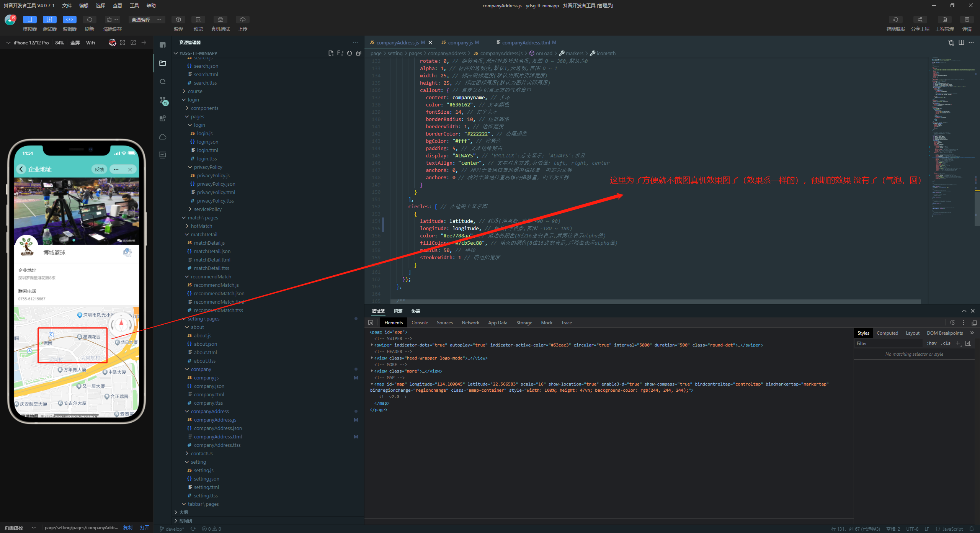Click the 真机调试 bug icon
This screenshot has width=980, height=533.
pyautogui.click(x=220, y=20)
